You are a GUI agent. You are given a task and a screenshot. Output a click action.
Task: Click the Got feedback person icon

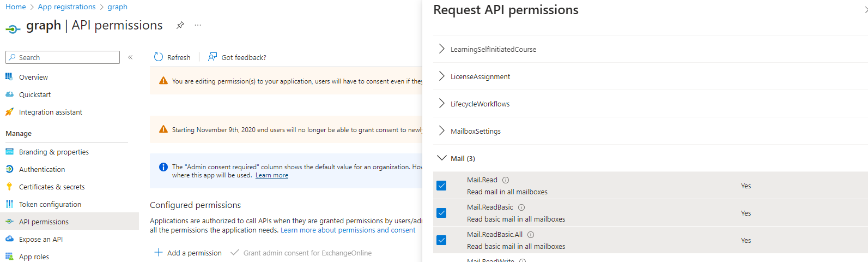(213, 57)
